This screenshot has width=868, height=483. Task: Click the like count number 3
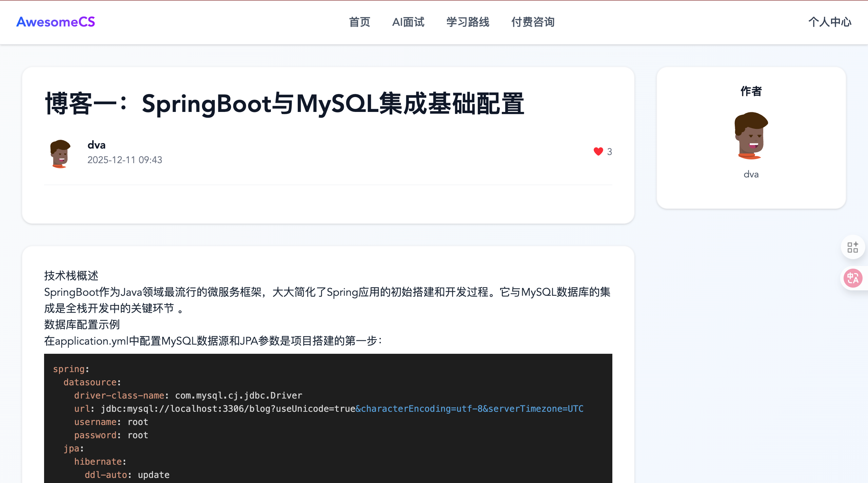[609, 152]
